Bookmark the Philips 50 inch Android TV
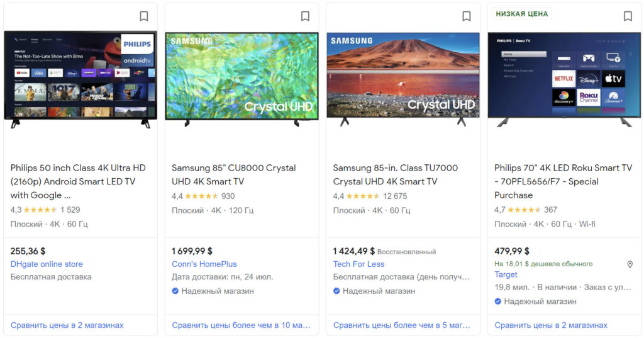Screen dimensions: 644x338 tap(144, 16)
